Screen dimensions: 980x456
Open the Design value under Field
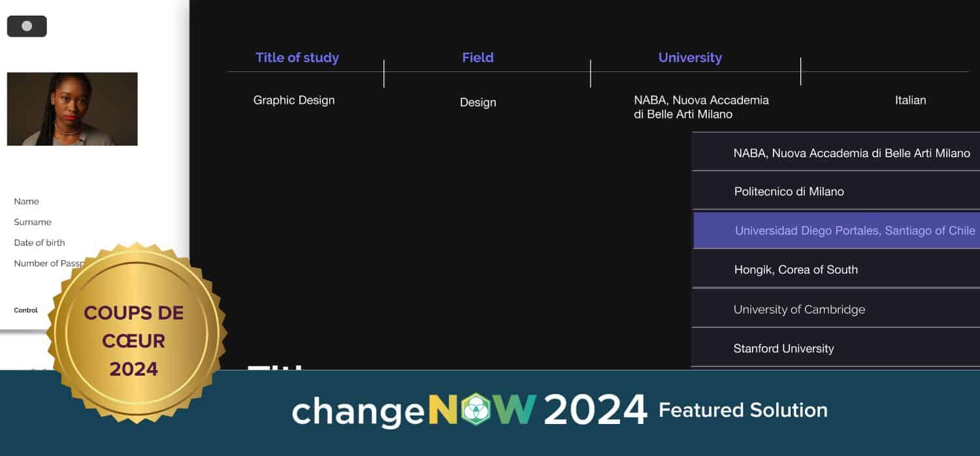[478, 103]
